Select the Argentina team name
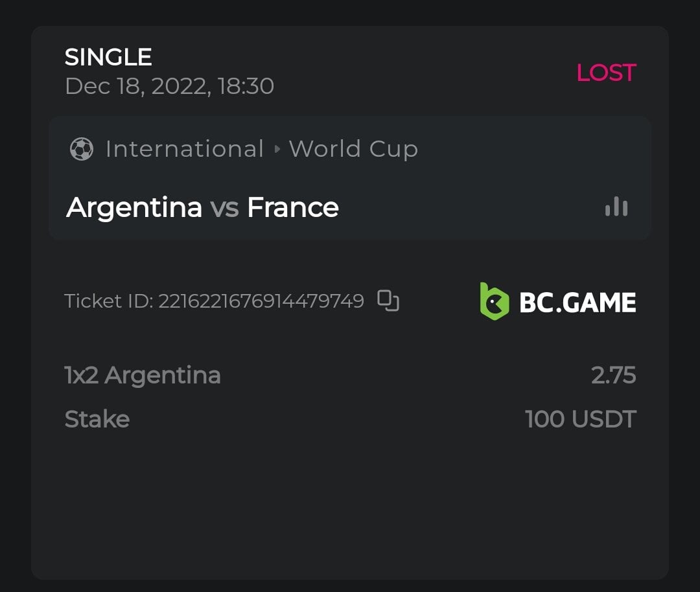Screen dimensions: 700x592 tap(134, 207)
